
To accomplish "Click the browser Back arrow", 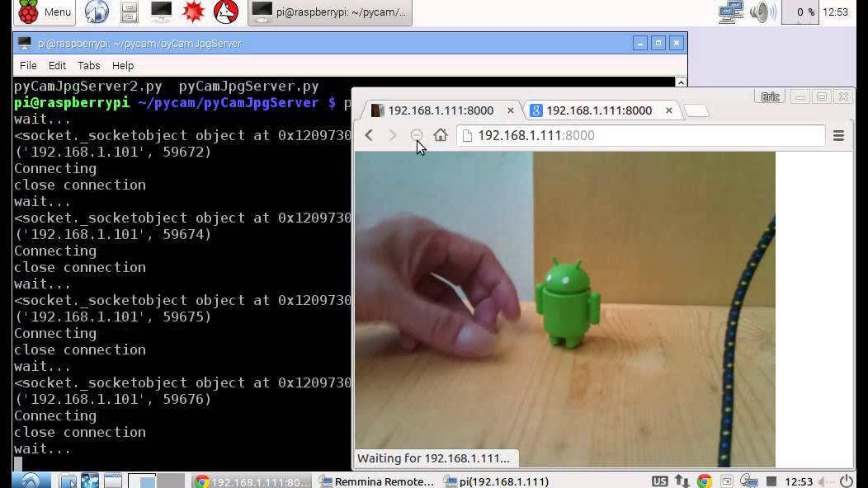I will [369, 135].
